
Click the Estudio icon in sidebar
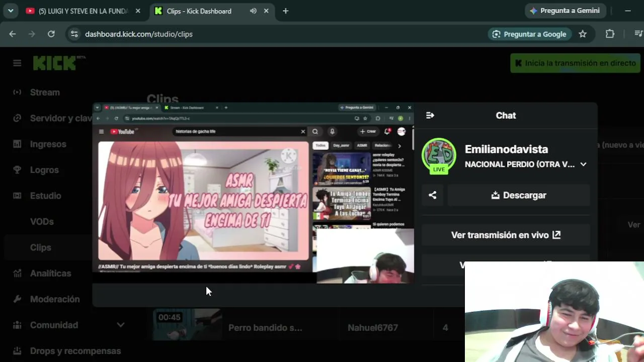17,196
